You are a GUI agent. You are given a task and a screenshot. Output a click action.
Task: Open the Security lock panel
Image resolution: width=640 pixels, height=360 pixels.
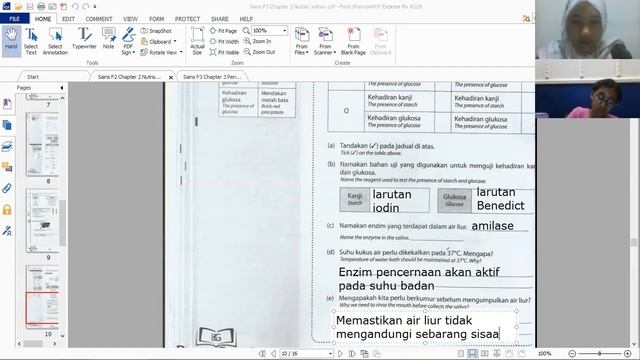click(x=7, y=210)
